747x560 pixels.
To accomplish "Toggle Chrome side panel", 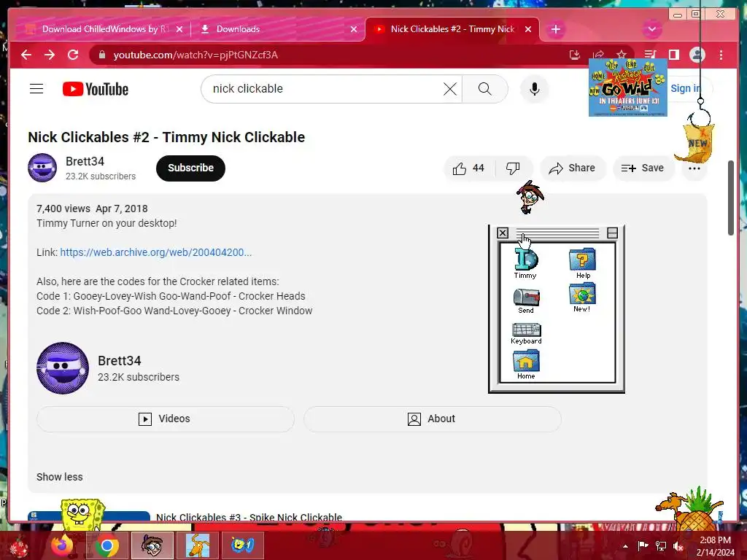I will (x=673, y=55).
